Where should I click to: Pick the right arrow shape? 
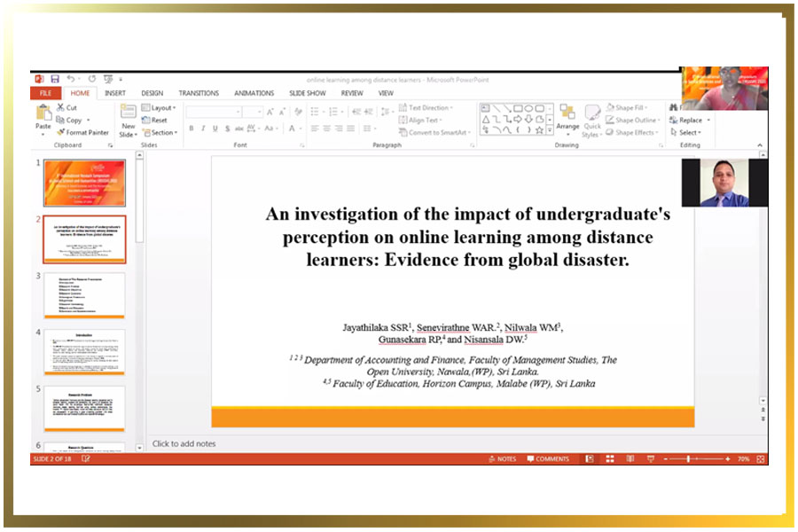pos(518,120)
